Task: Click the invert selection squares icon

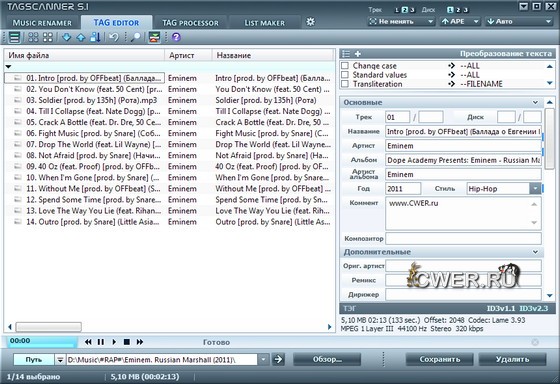Action: click(48, 37)
